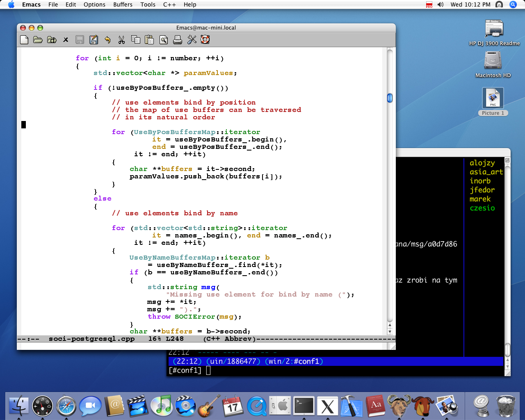Viewport: 525px width, 420px height.
Task: Click the paste clipboard icon
Action: [x=149, y=40]
